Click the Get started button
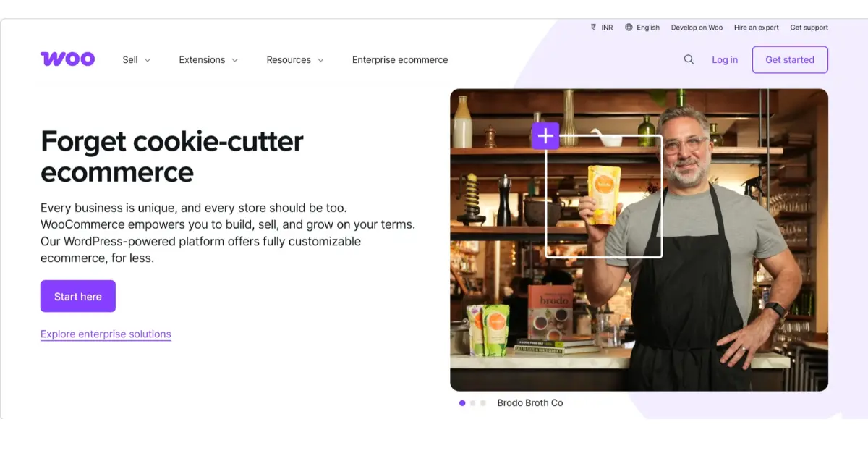Screen dimensions: 868x456 click(x=790, y=59)
